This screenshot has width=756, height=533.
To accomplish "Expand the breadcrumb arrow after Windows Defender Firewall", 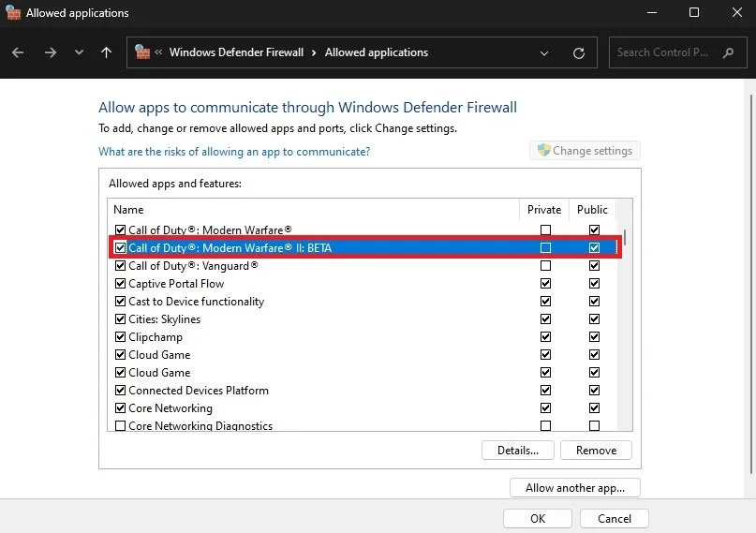I will [314, 52].
